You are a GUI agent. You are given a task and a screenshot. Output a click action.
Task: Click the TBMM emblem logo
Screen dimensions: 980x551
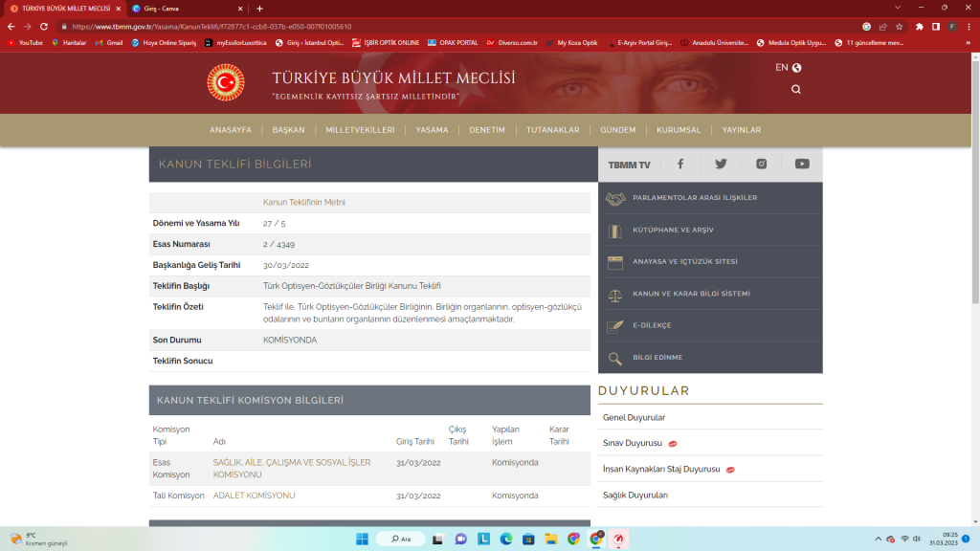226,83
